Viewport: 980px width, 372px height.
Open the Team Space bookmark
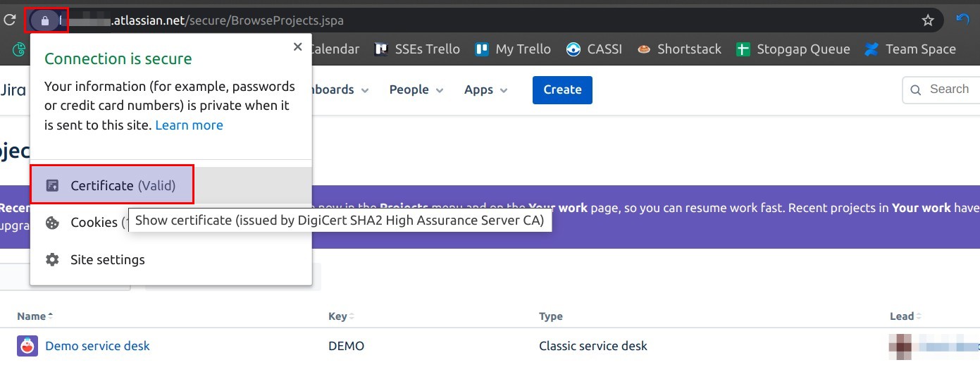[911, 49]
